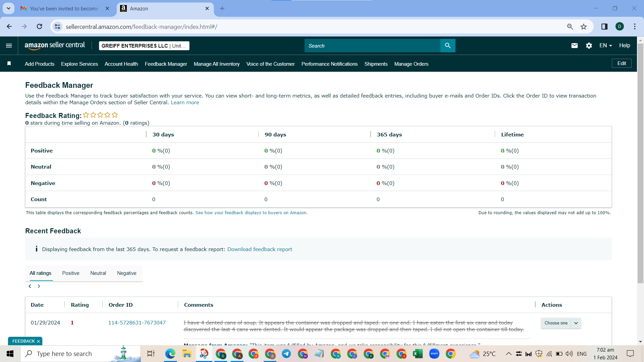Open Microsoft Edge from the taskbar
644x362 pixels.
coord(170,354)
